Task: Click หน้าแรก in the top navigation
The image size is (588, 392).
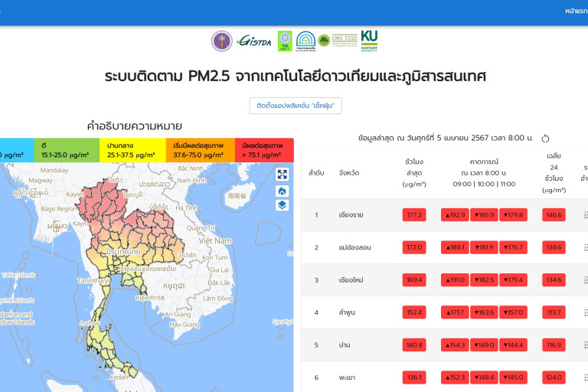Action: point(576,11)
